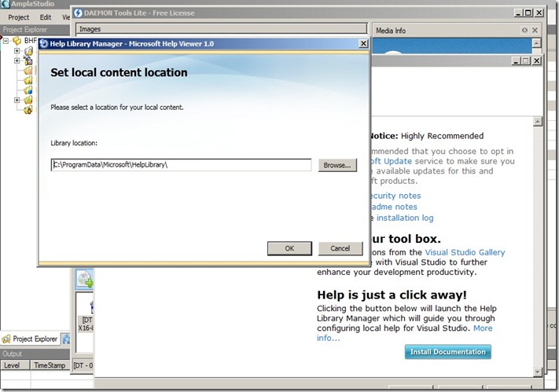Close the Media Info panel
The height and width of the screenshot is (392, 559).
coord(535,31)
